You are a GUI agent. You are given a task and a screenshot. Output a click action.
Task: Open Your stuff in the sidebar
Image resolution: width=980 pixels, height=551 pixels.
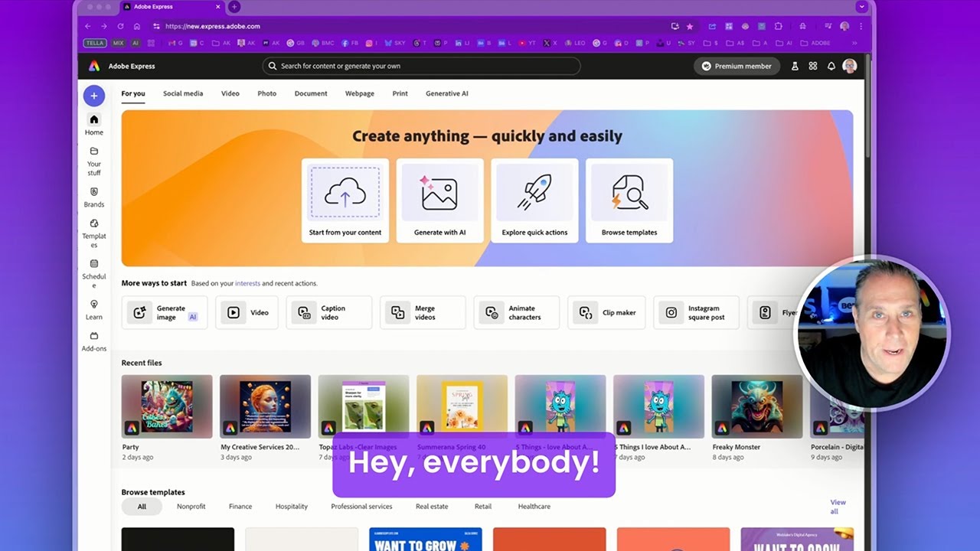click(x=94, y=161)
